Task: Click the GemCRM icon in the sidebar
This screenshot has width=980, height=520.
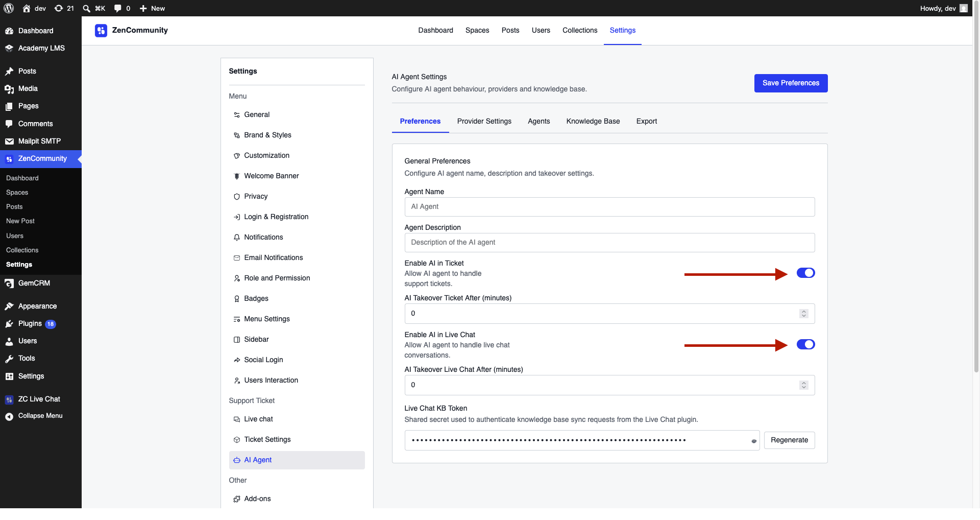Action: click(9, 283)
